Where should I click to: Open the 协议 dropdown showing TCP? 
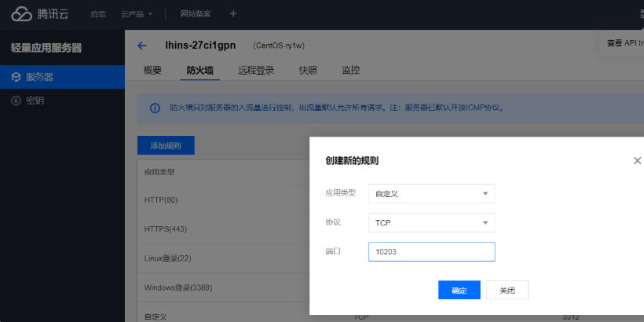432,222
